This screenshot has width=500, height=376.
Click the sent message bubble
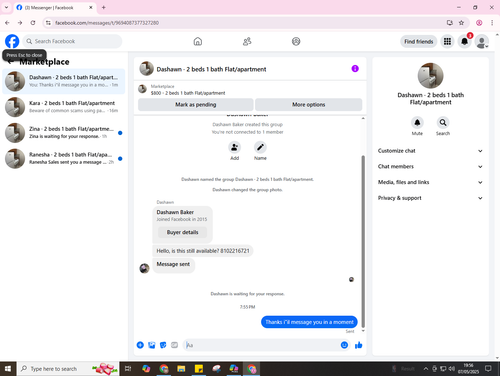[x=309, y=322]
